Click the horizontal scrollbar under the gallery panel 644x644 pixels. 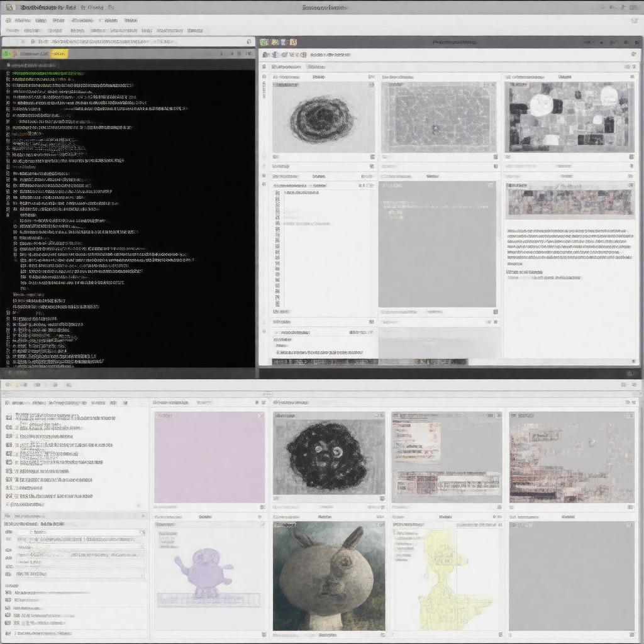click(370, 362)
